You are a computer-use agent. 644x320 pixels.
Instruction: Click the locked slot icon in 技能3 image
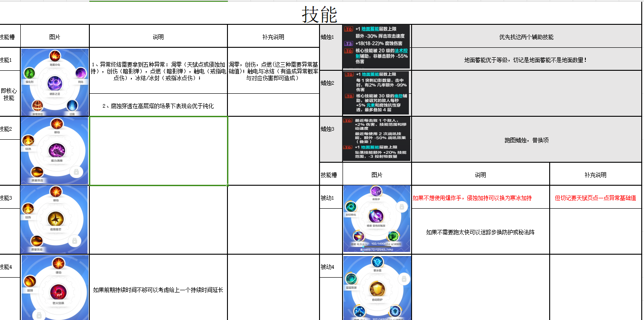point(76,241)
